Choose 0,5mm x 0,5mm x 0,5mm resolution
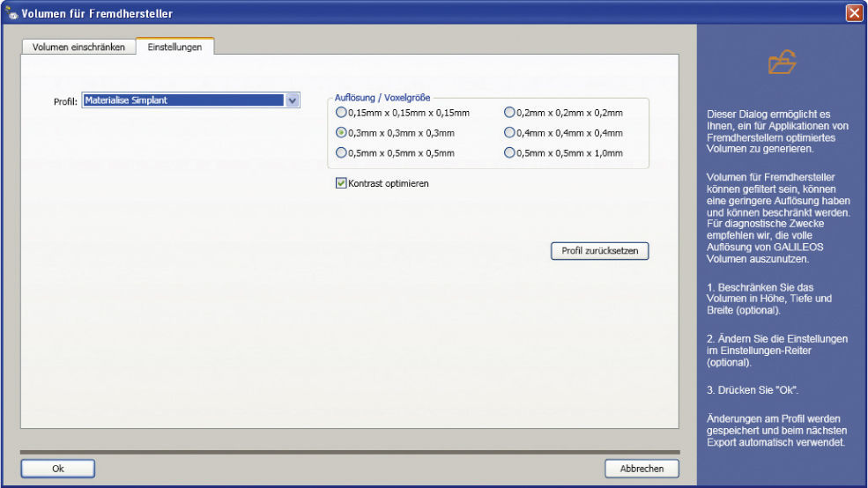The width and height of the screenshot is (868, 488). (342, 153)
